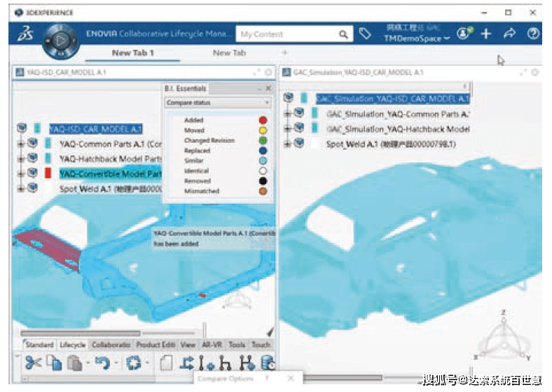The image size is (552, 392).
Task: Open the help question mark icon
Action: click(x=533, y=34)
